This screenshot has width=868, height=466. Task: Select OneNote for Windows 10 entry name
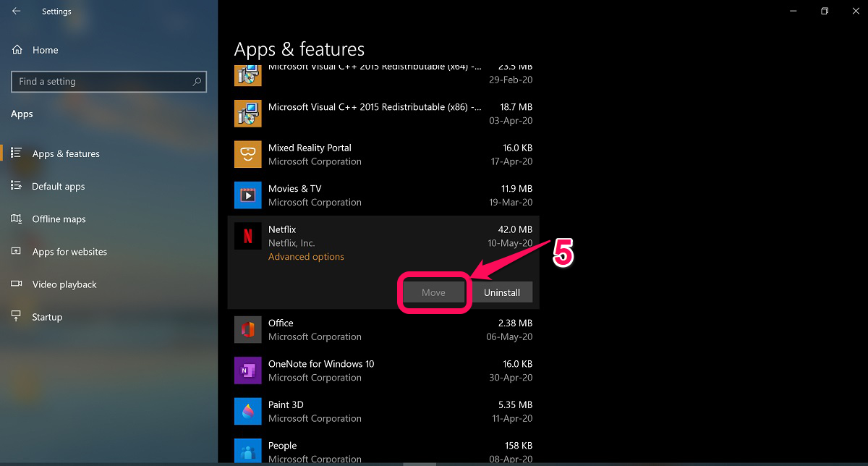[x=321, y=364]
